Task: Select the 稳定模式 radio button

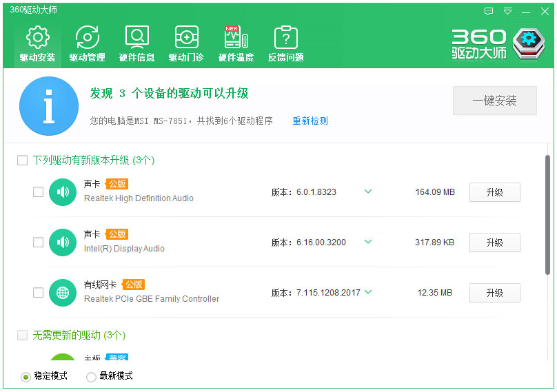Action: (x=26, y=377)
